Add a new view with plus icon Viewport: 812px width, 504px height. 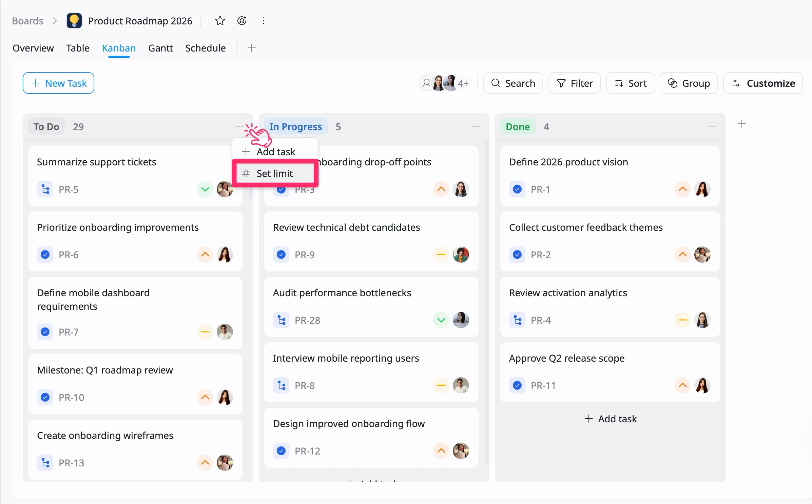pyautogui.click(x=251, y=48)
